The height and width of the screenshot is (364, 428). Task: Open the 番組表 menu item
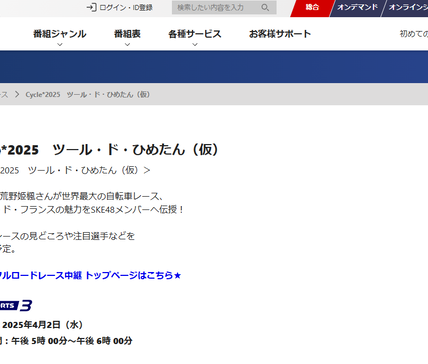coord(127,34)
